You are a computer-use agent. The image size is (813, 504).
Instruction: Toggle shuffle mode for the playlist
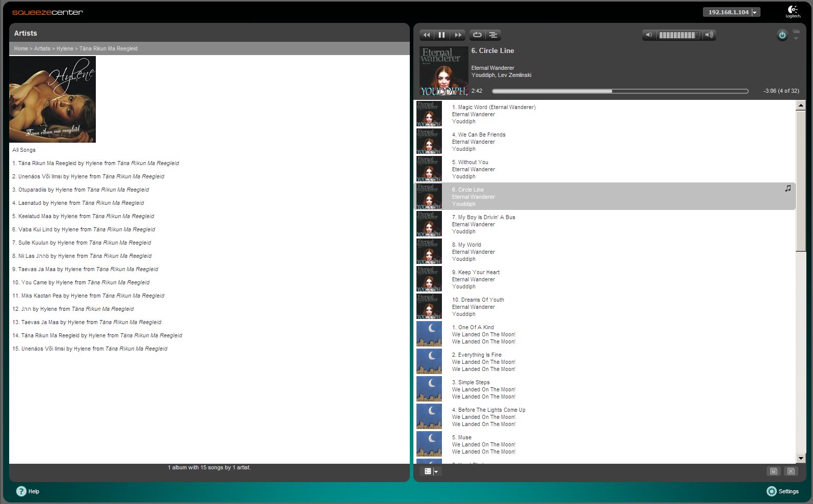493,35
